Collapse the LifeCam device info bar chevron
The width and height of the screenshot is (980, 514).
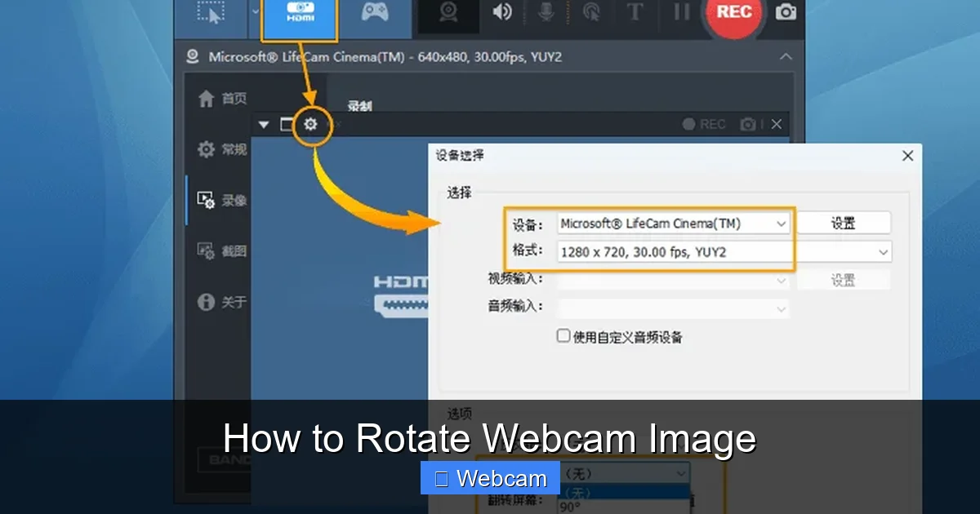(x=786, y=57)
